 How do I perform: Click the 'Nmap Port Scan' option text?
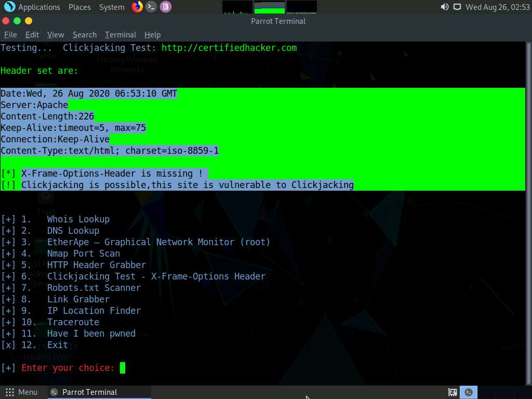pyautogui.click(x=84, y=254)
